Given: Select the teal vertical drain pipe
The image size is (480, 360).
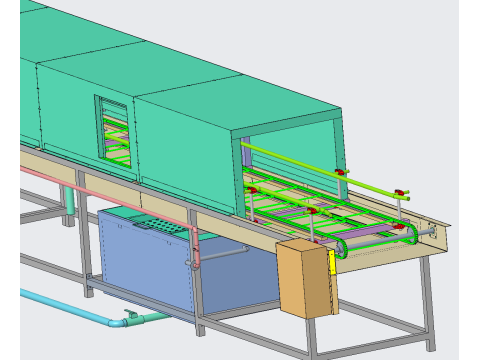Looking at the screenshot, I should (x=70, y=201).
